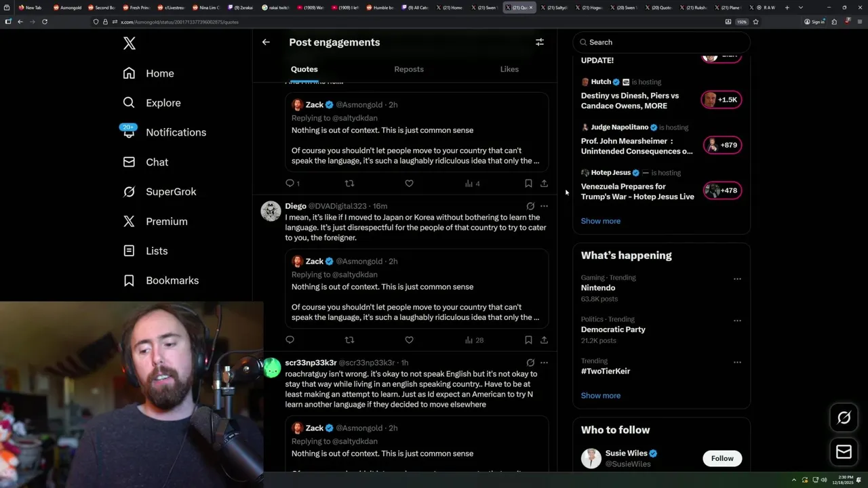This screenshot has height=488, width=868.
Task: Open more options for Nintendo trend
Action: pyautogui.click(x=737, y=279)
